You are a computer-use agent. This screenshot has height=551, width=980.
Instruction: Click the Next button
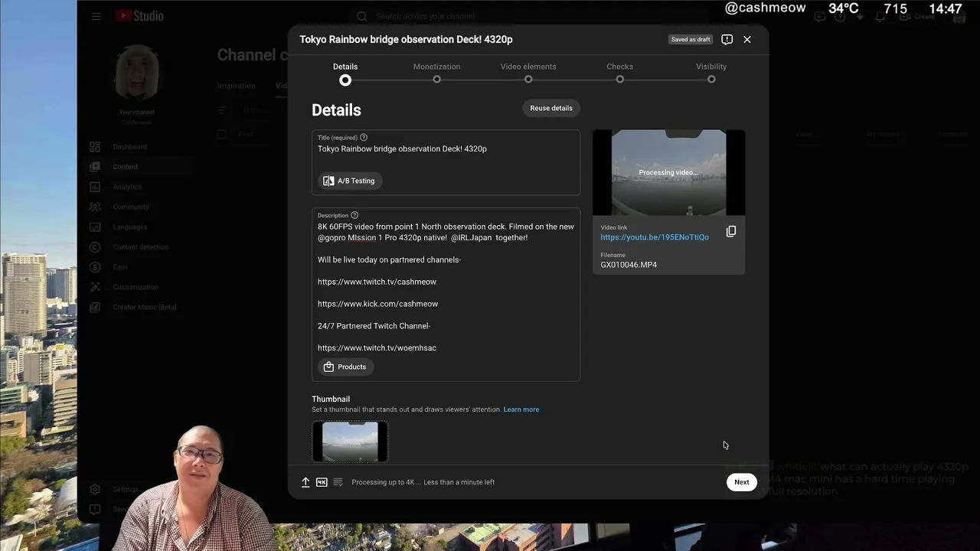742,482
